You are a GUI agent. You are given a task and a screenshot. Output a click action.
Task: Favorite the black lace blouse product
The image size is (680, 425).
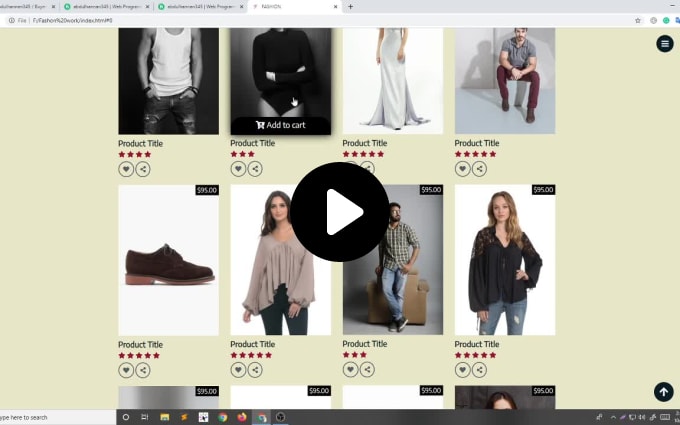click(462, 369)
